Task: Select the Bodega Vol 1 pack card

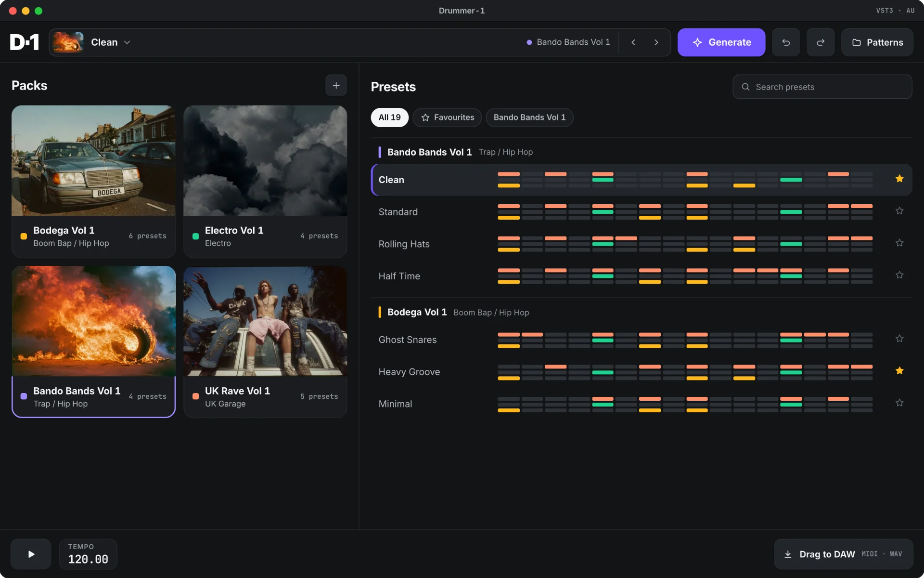Action: coord(93,182)
